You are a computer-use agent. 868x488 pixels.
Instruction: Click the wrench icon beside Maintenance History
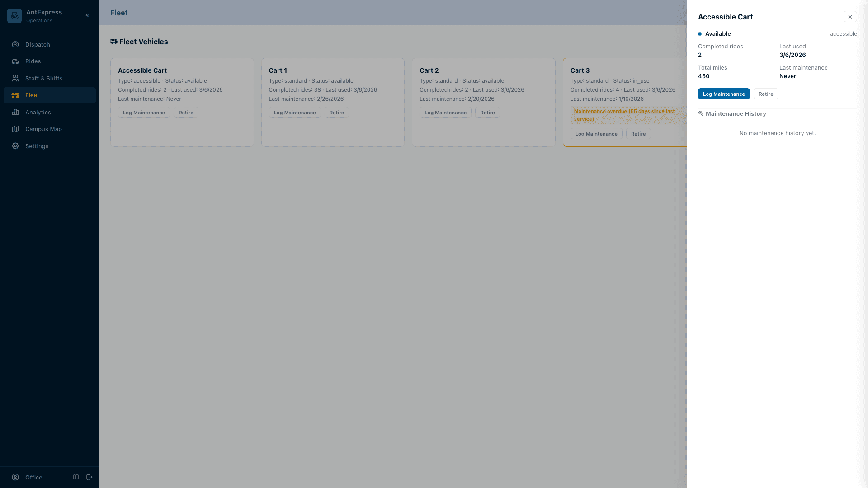coord(701,113)
